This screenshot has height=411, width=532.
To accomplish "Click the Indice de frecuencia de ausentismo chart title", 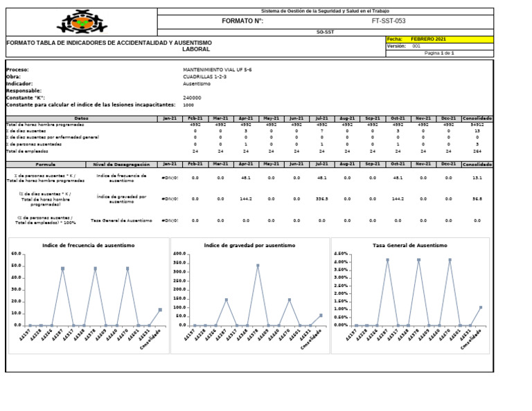I will 88,246.
